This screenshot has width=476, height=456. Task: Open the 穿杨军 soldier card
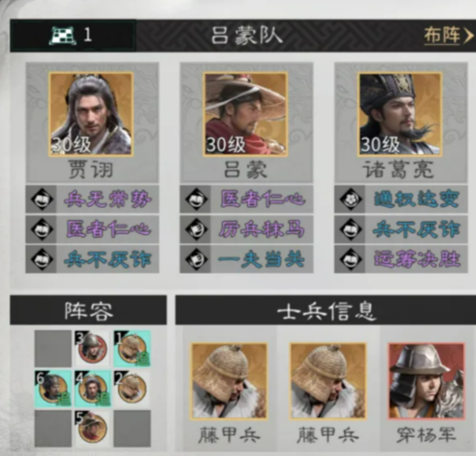point(426,392)
